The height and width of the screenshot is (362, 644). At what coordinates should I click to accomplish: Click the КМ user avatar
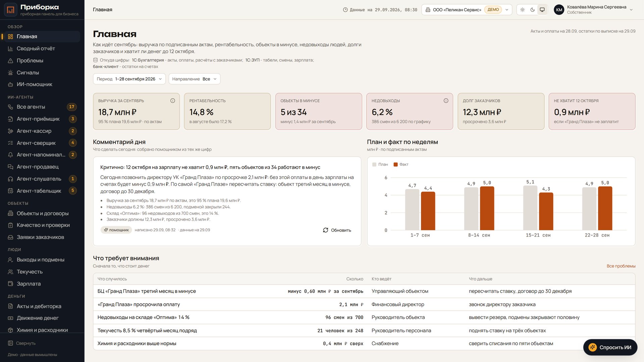pyautogui.click(x=559, y=10)
